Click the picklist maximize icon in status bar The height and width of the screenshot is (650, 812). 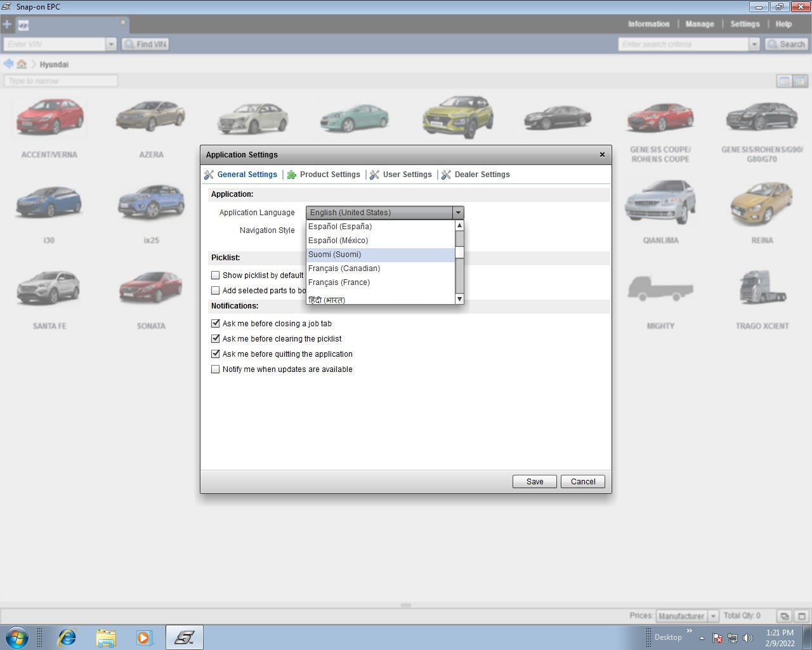(x=801, y=616)
